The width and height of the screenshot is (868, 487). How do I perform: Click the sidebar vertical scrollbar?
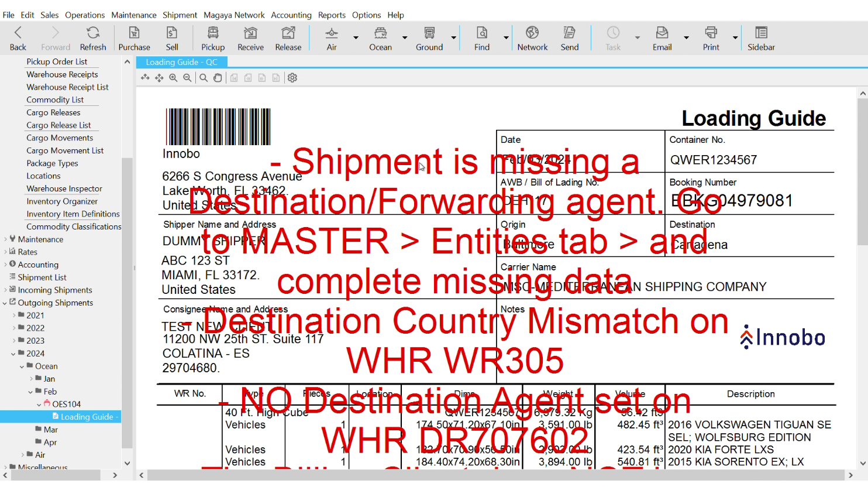point(127,304)
